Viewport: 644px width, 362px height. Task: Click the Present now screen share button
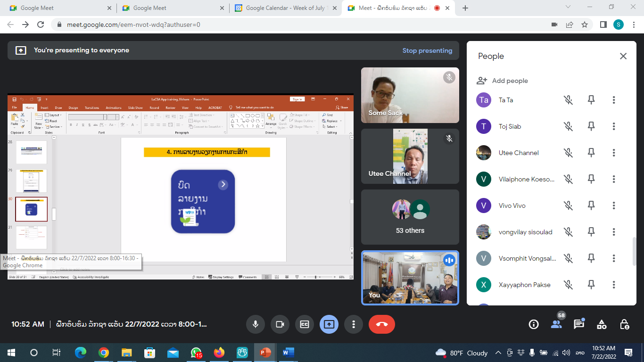click(329, 324)
